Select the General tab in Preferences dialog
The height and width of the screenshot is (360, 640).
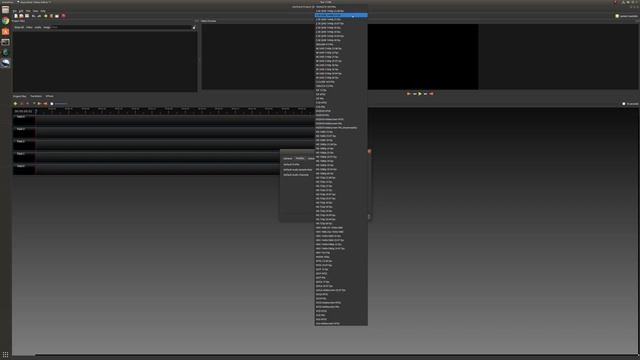pyautogui.click(x=288, y=158)
